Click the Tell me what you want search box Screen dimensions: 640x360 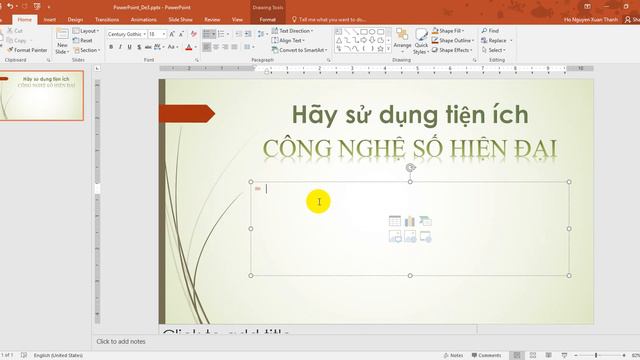point(329,19)
